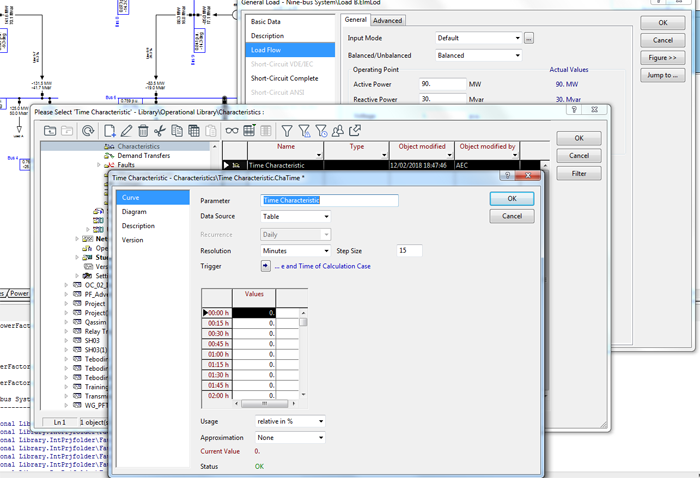Click the Refresh icon in toolbar
700x478 pixels.
point(88,131)
